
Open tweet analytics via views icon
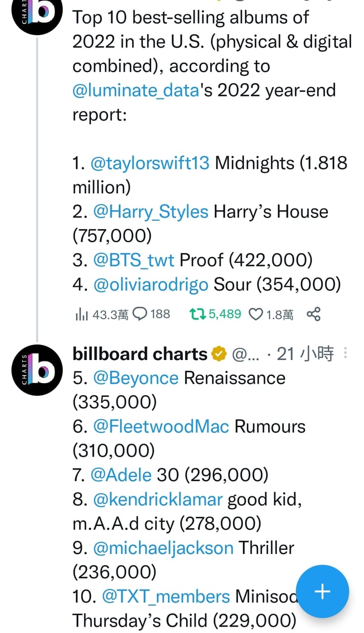point(82,314)
